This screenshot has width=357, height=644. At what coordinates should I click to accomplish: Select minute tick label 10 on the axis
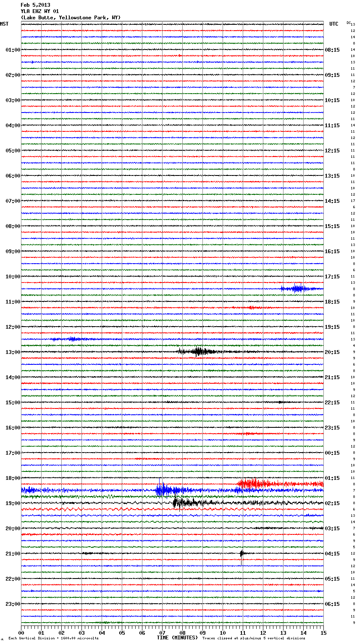tap(223, 633)
